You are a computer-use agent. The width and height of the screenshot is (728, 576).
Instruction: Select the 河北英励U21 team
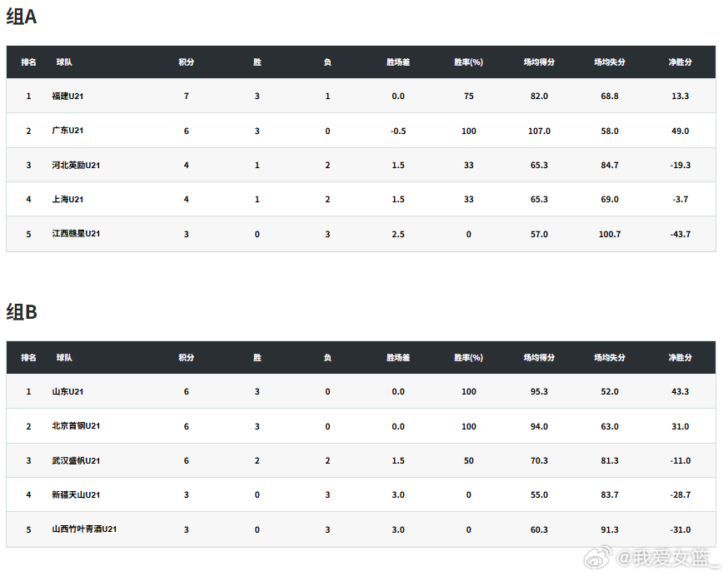[76, 166]
